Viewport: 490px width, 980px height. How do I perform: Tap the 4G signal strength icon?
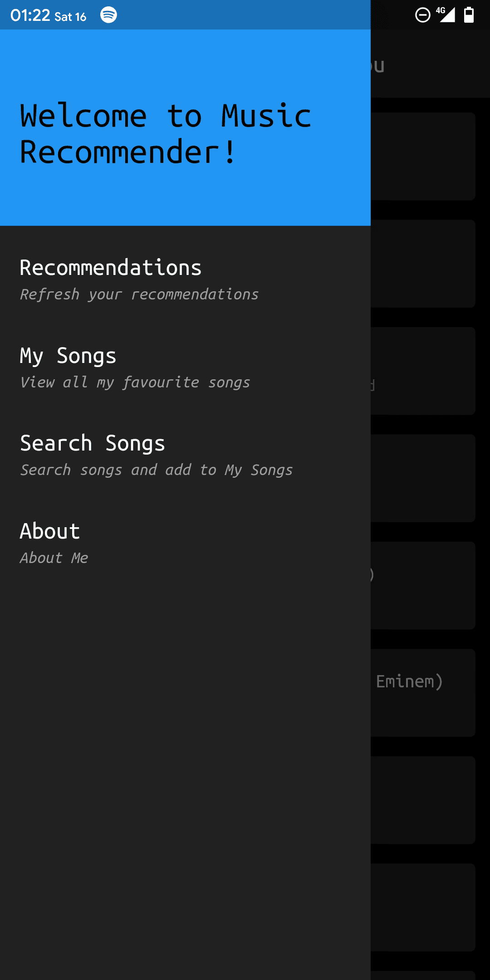446,15
